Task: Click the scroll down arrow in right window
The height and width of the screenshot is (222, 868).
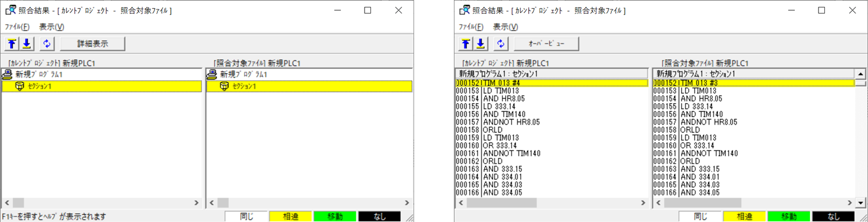Action: click(860, 203)
